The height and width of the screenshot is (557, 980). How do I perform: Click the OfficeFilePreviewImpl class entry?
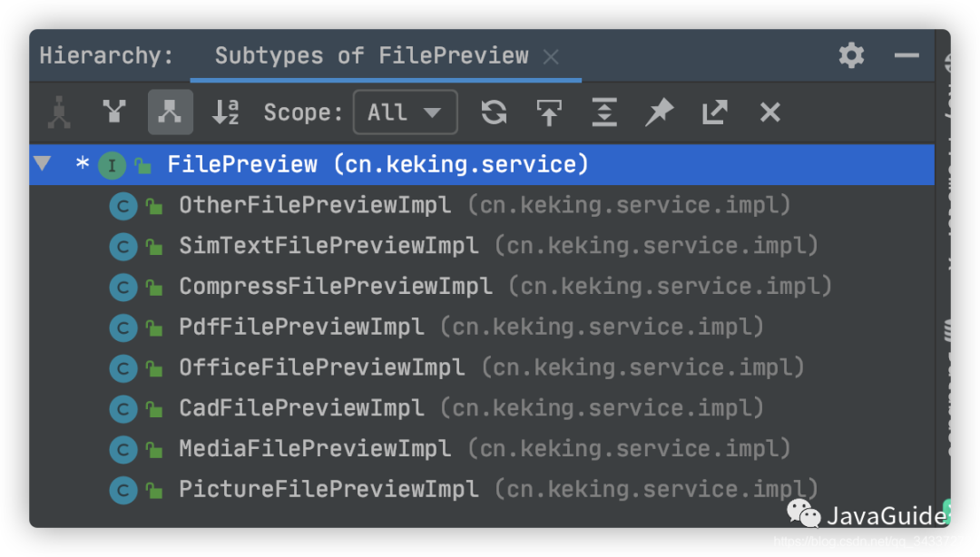tap(321, 367)
